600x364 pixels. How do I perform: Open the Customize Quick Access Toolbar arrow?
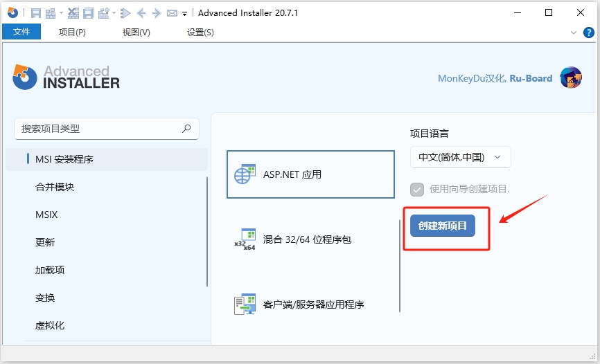pos(184,14)
